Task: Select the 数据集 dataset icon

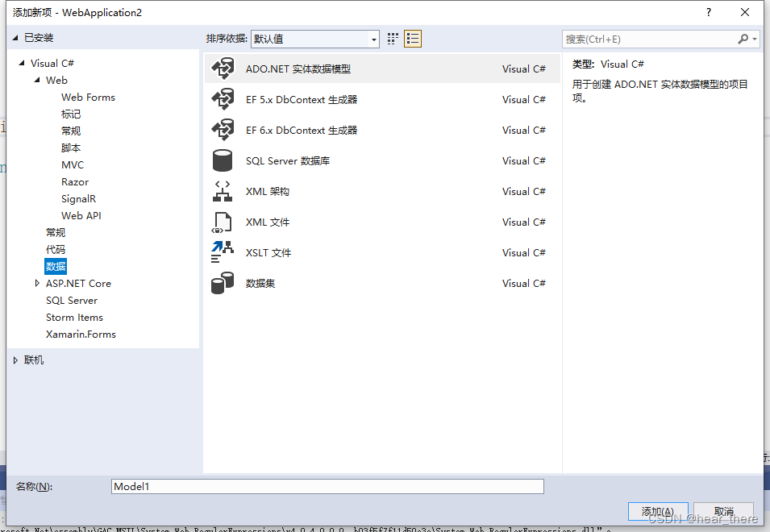Action: tap(223, 283)
